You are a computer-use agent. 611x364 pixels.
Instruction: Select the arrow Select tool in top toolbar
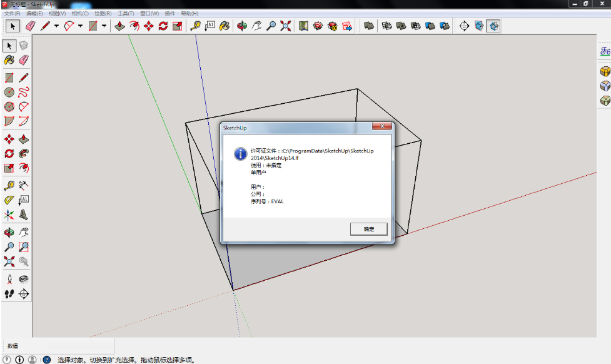13,26
